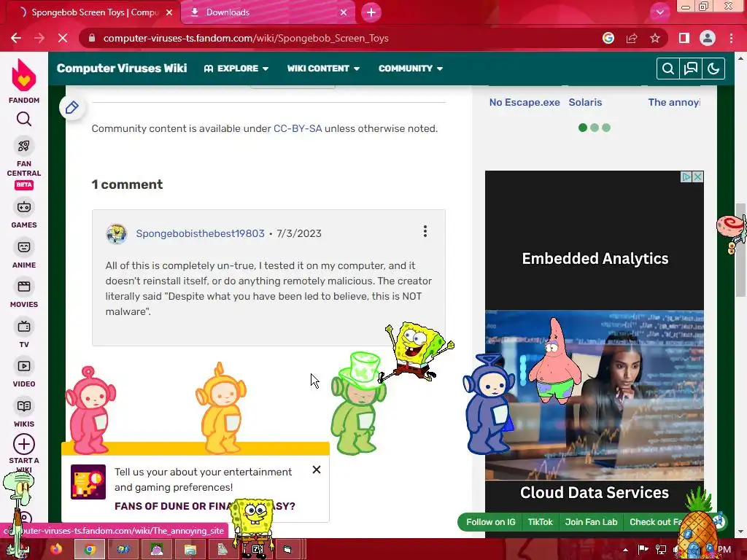Click Follow on IG button
The image size is (747, 560).
[x=491, y=522]
